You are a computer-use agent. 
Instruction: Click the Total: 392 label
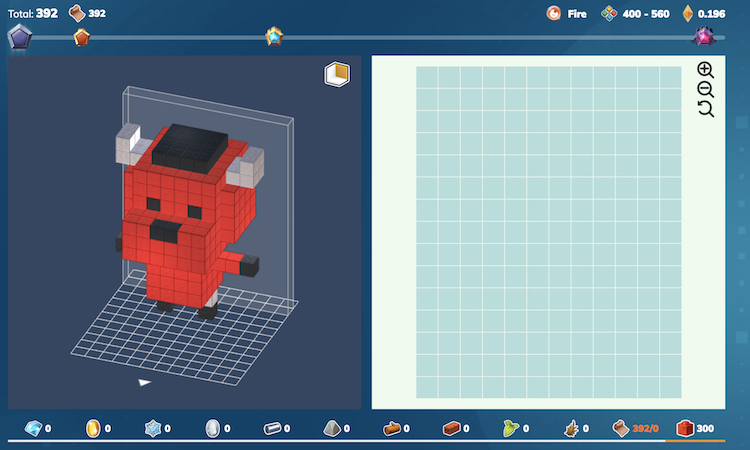33,13
